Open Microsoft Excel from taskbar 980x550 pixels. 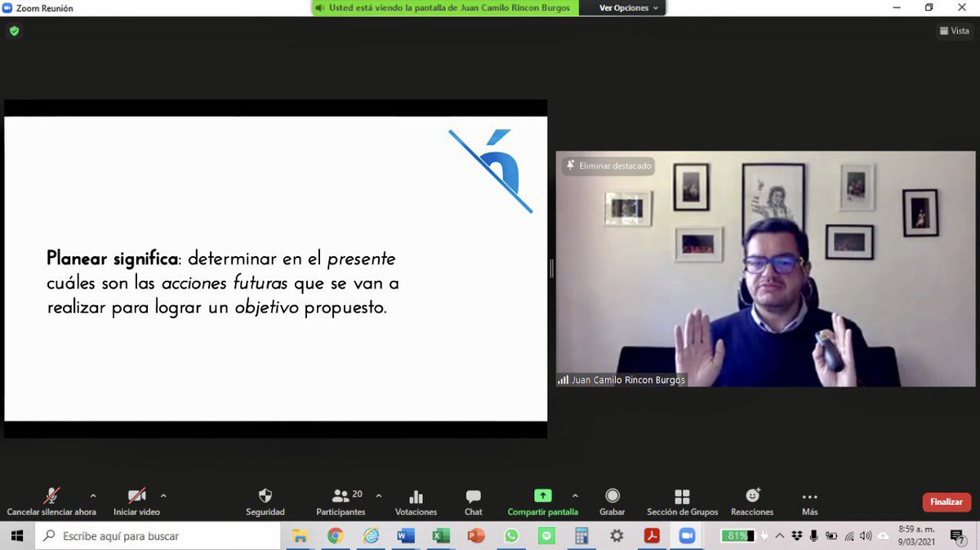pos(441,536)
